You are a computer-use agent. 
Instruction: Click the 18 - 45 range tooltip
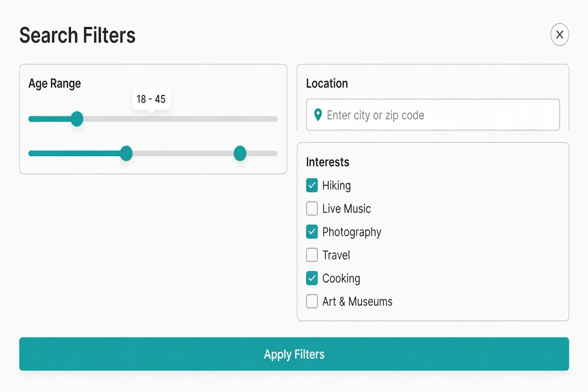point(151,99)
